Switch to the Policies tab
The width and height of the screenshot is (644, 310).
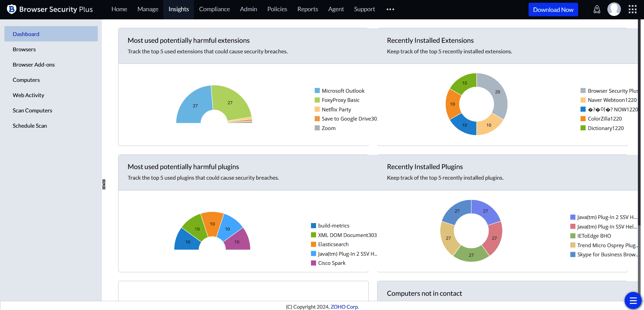click(x=277, y=10)
